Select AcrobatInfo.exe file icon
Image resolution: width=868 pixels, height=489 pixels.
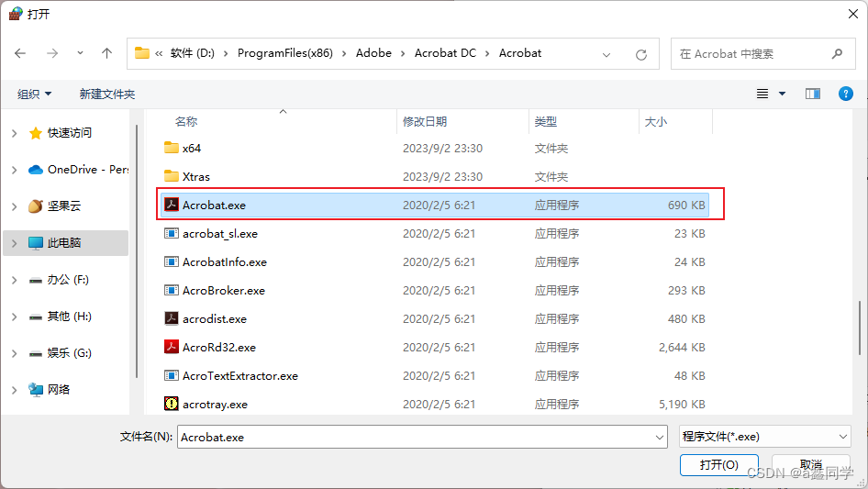tap(171, 261)
